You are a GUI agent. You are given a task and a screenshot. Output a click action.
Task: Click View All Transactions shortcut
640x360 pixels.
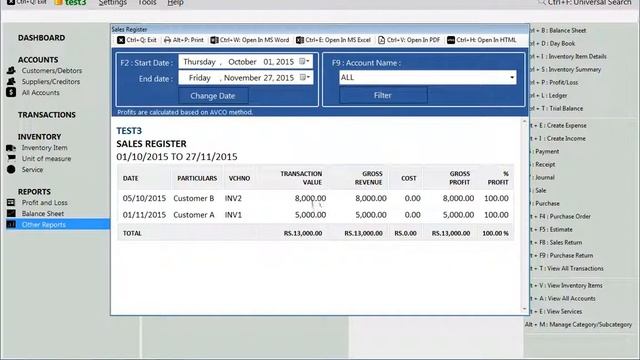(568, 269)
